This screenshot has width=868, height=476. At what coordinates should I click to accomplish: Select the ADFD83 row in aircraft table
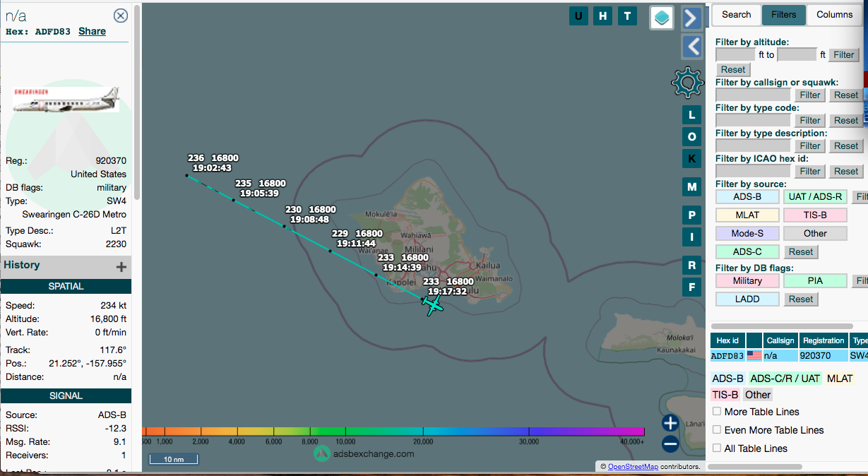[789, 356]
